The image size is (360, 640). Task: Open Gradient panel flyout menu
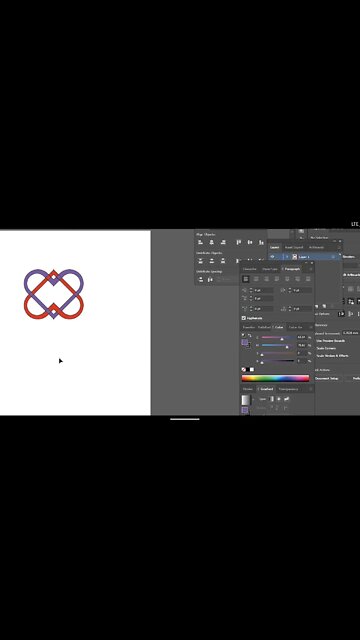pos(311,389)
